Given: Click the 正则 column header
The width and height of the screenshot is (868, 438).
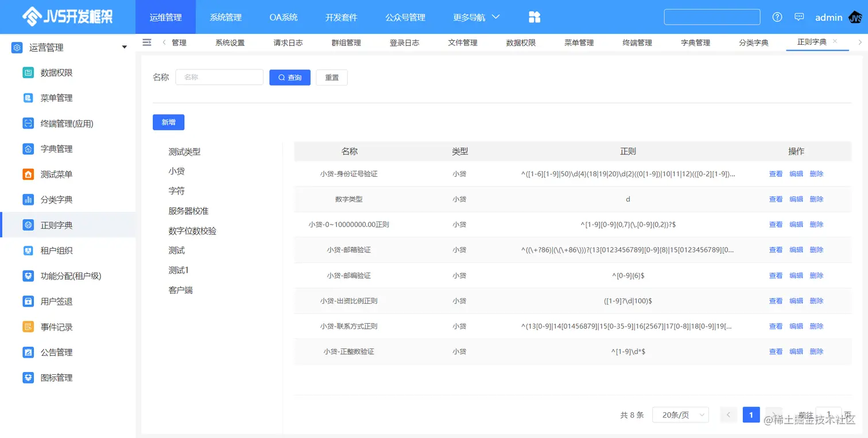Looking at the screenshot, I should tap(628, 152).
